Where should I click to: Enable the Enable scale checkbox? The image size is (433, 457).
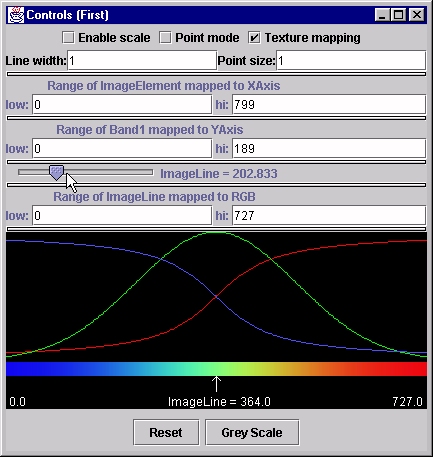[68, 38]
